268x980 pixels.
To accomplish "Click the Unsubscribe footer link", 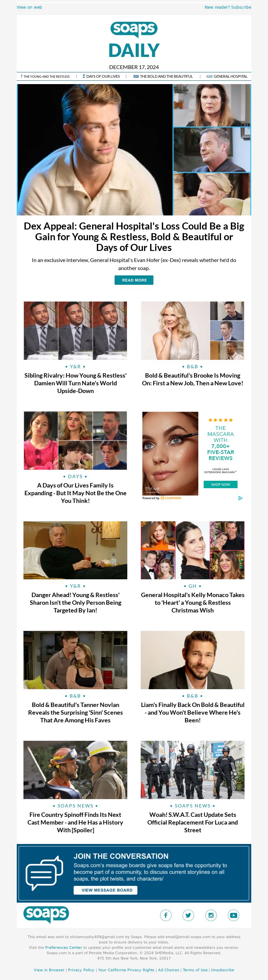I will point(222,970).
